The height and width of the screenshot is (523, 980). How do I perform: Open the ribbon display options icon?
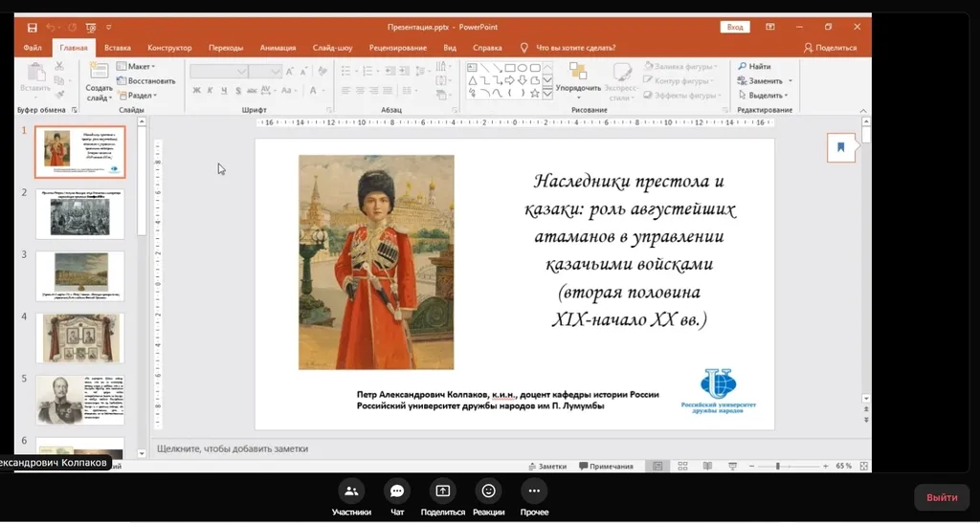point(770,27)
